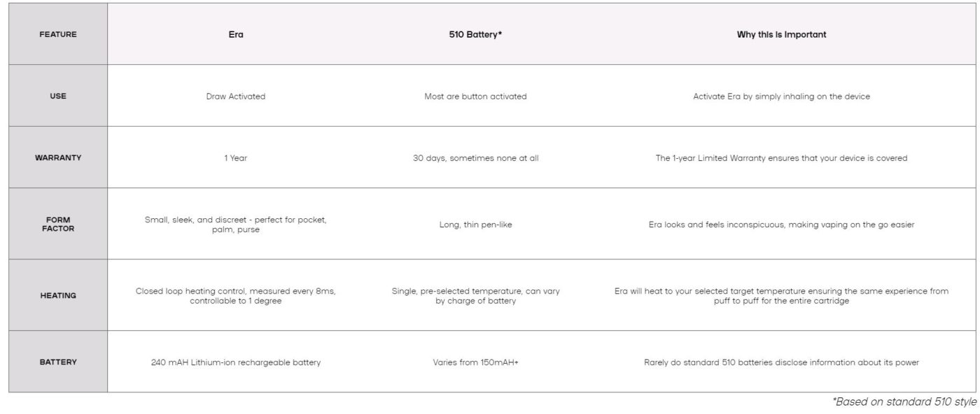The width and height of the screenshot is (980, 414).
Task: Click the FEATURE header cell
Action: (x=58, y=34)
